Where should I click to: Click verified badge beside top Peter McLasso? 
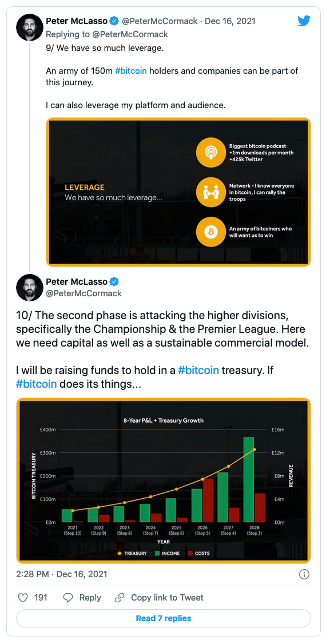(114, 21)
